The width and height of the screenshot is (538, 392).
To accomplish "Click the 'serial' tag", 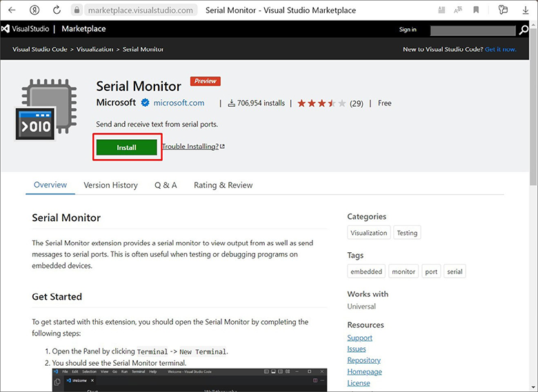I will pos(455,271).
